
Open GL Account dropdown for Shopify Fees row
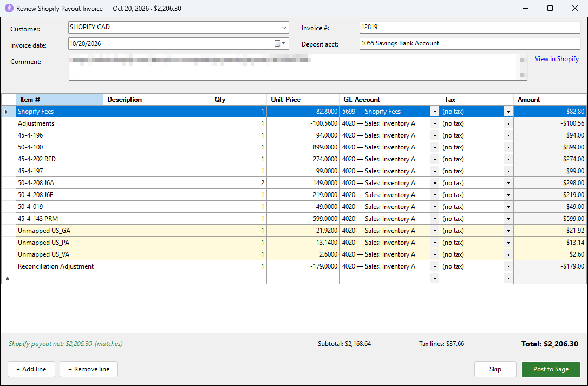435,112
